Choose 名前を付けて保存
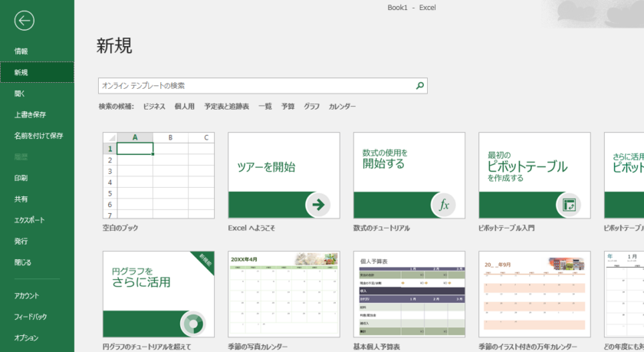Viewport: 644px width, 352px height. tap(38, 136)
